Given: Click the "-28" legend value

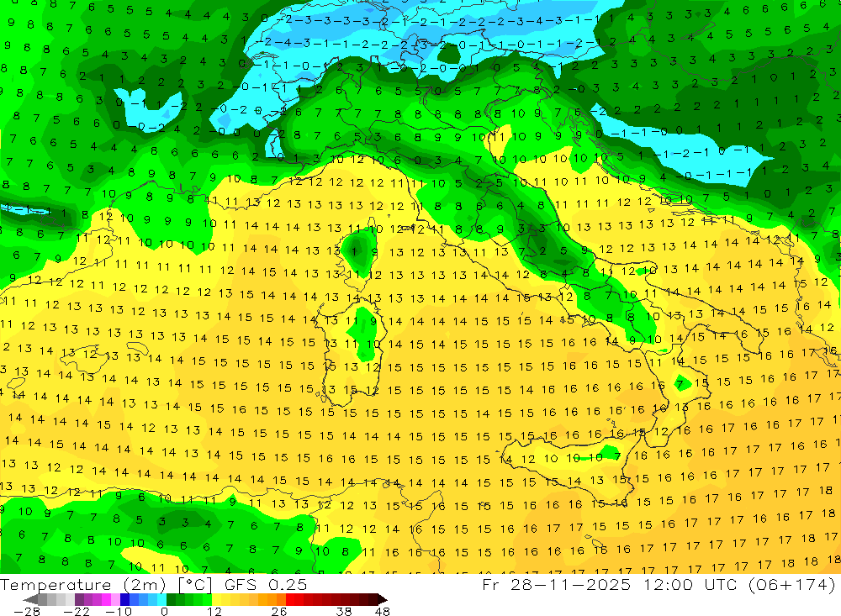Looking at the screenshot, I should pyautogui.click(x=27, y=612).
